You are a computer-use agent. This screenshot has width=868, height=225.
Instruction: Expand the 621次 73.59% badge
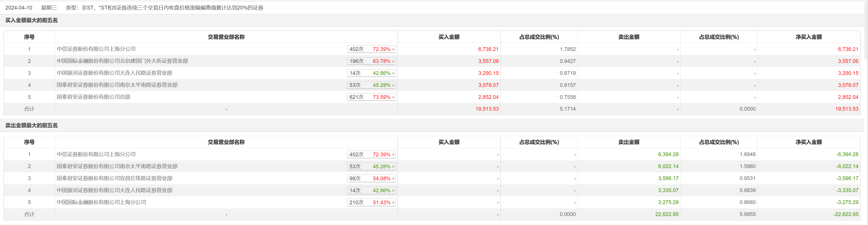point(371,97)
